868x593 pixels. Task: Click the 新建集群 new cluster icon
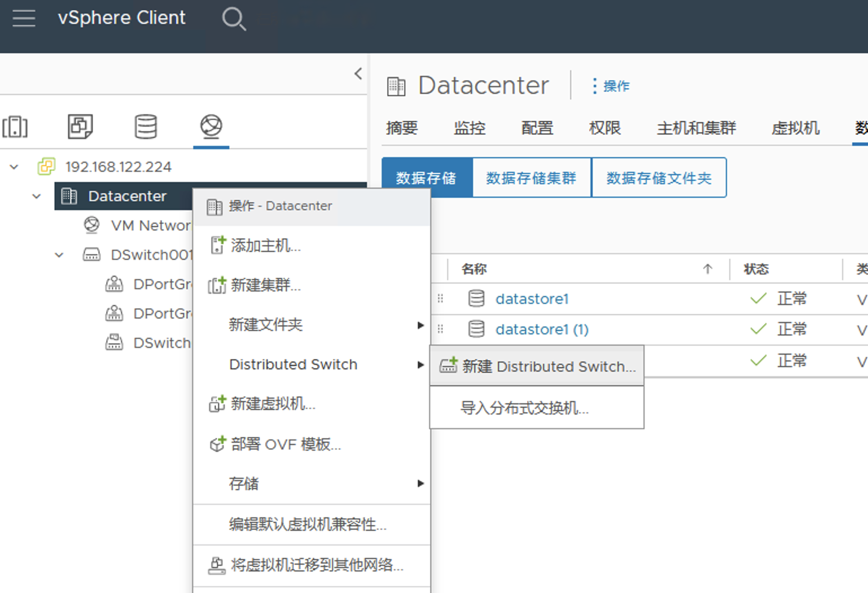click(217, 285)
